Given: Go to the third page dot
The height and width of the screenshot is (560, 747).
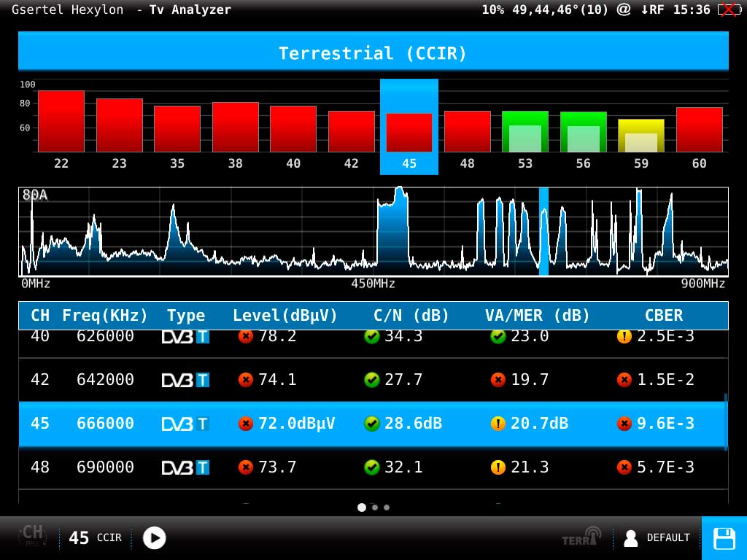Looking at the screenshot, I should click(x=387, y=507).
